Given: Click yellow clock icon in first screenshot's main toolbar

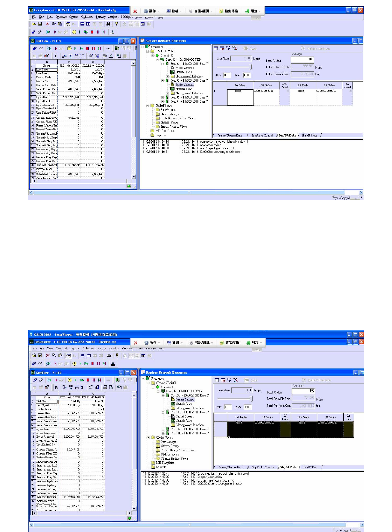Looking at the screenshot, I should tap(74, 32).
